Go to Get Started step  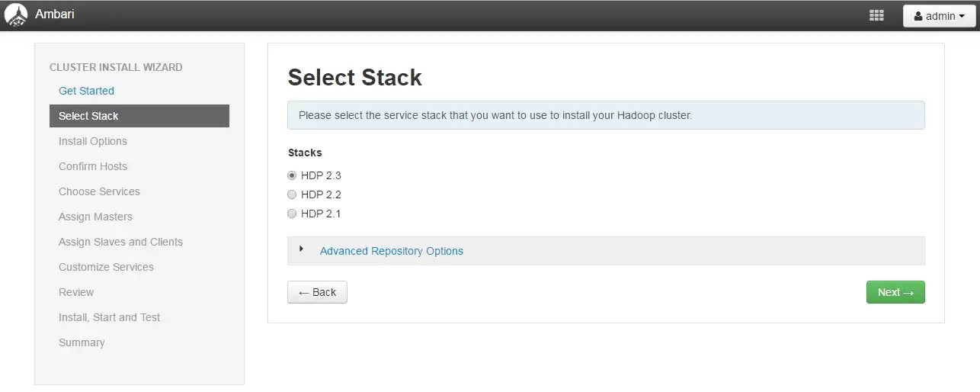coord(86,91)
